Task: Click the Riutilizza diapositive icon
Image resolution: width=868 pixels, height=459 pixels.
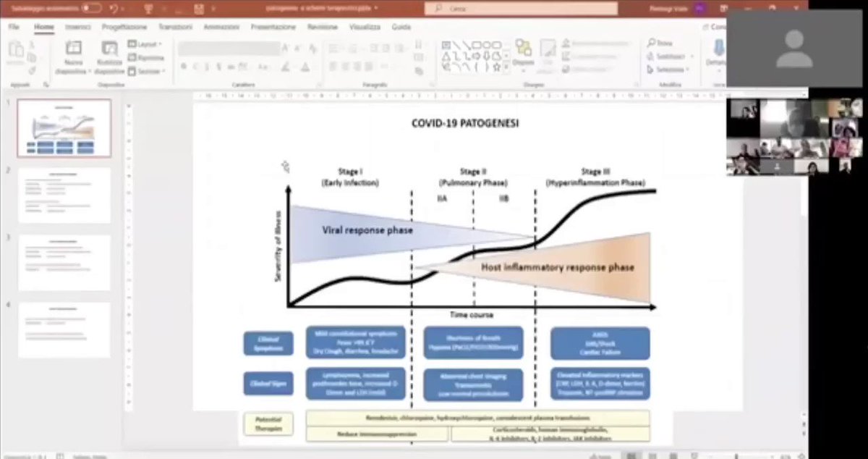Action: pos(110,49)
